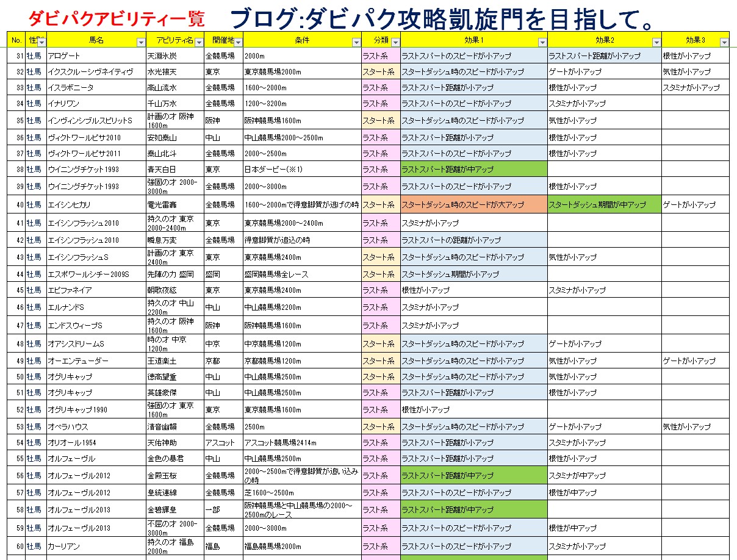Select horse name cell オーエンテューダー
This screenshot has height=560, width=737.
(x=96, y=361)
